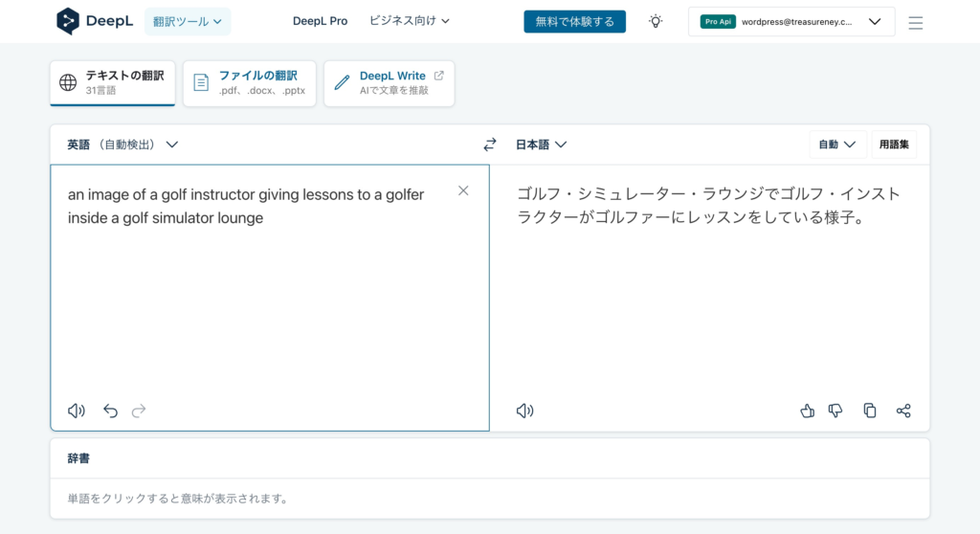The height and width of the screenshot is (534, 980).
Task: Toggle the lightbulb theme icon
Action: [656, 21]
